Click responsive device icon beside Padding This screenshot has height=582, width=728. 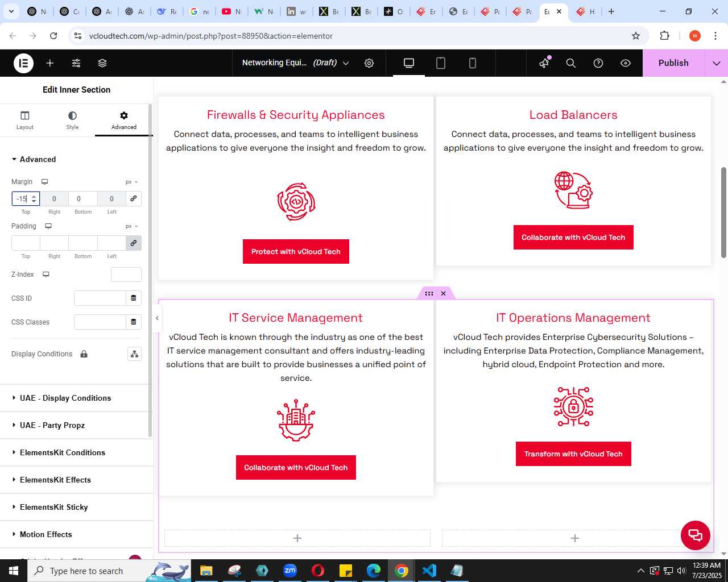point(48,226)
